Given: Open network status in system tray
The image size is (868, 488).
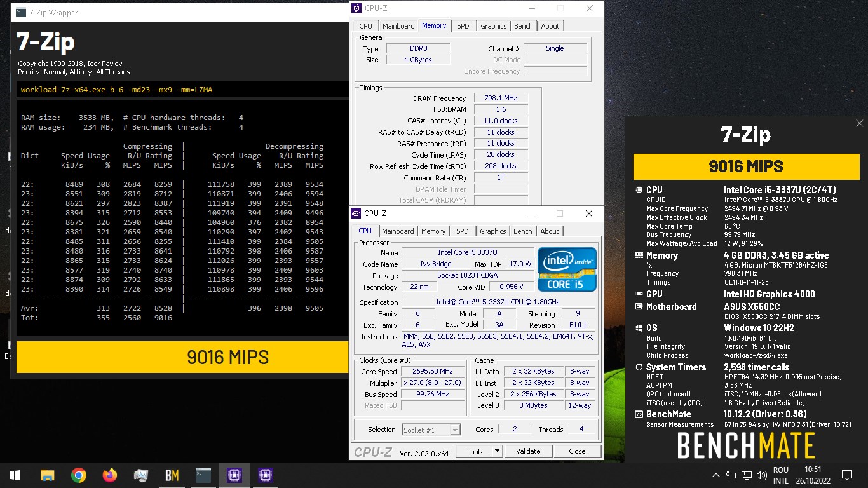Looking at the screenshot, I should (745, 475).
